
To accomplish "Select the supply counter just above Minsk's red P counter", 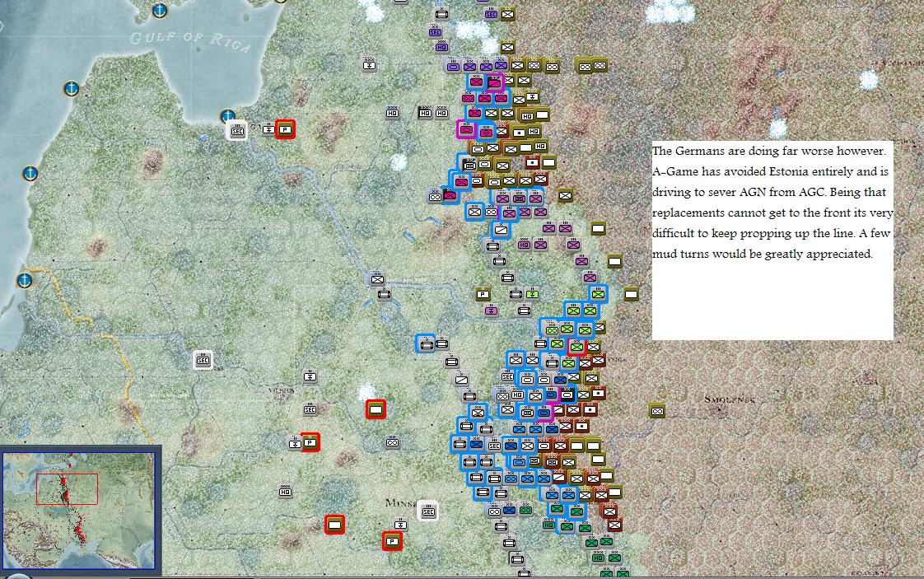I will pos(400,524).
